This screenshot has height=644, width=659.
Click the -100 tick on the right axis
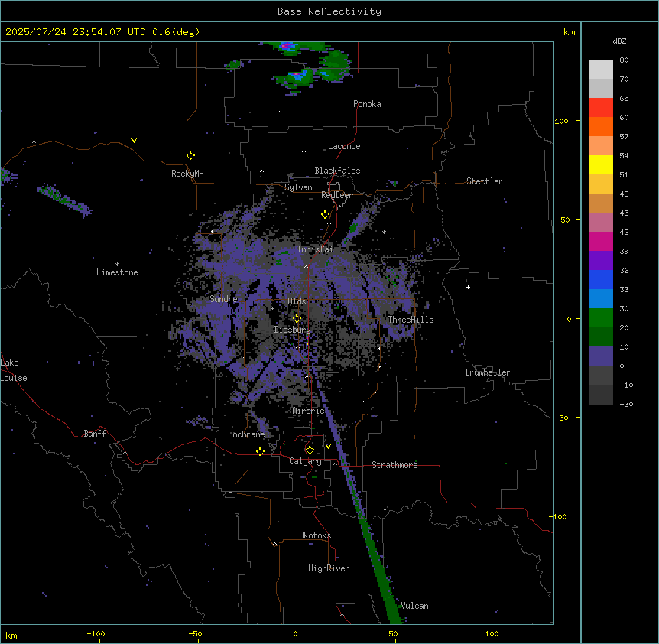pos(558,516)
